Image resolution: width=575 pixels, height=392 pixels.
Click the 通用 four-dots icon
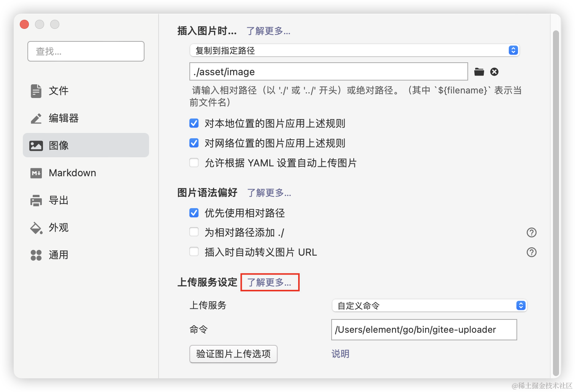tap(36, 255)
